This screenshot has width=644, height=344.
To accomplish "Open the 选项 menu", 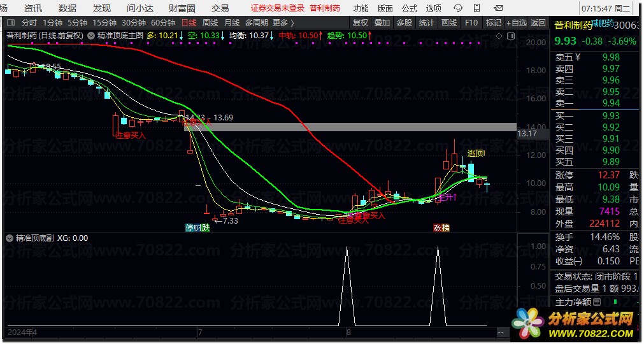I will 433,8.
